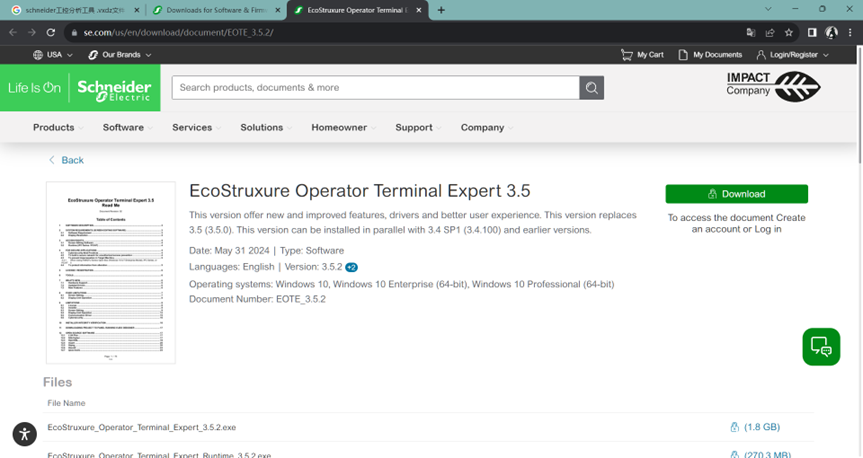The height and width of the screenshot is (458, 863).
Task: Open the green chat support widget
Action: (821, 347)
